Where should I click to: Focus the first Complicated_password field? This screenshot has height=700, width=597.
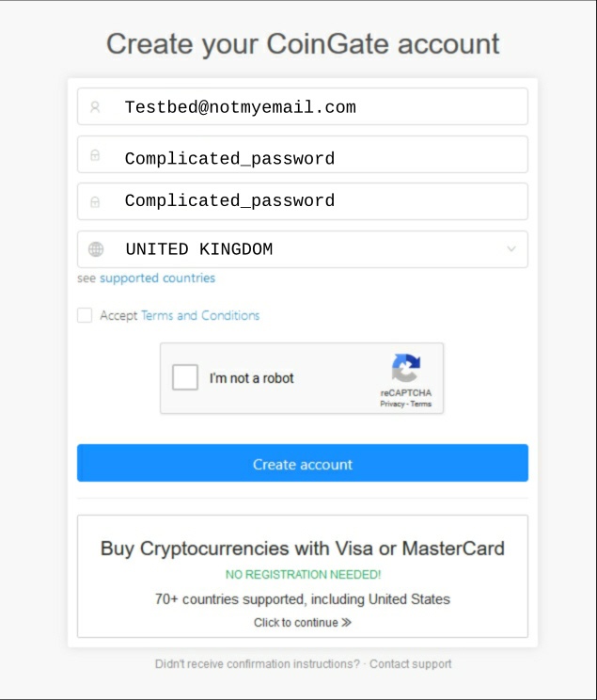coord(310,155)
